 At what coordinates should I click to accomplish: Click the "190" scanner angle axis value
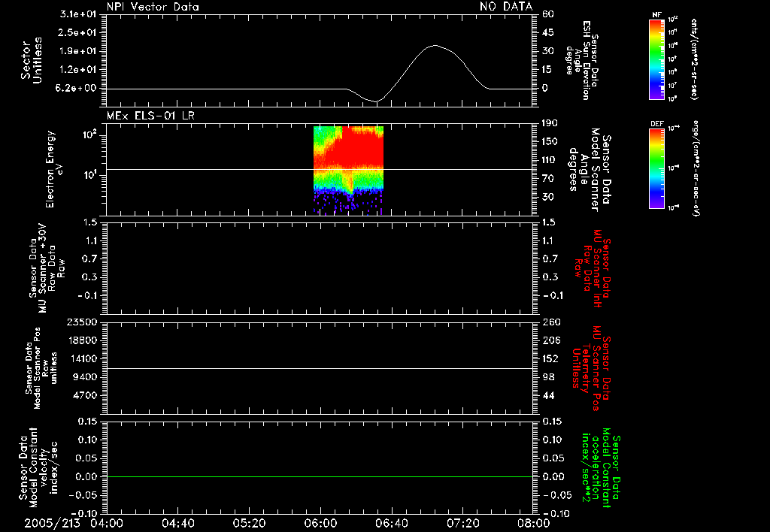pyautogui.click(x=551, y=123)
